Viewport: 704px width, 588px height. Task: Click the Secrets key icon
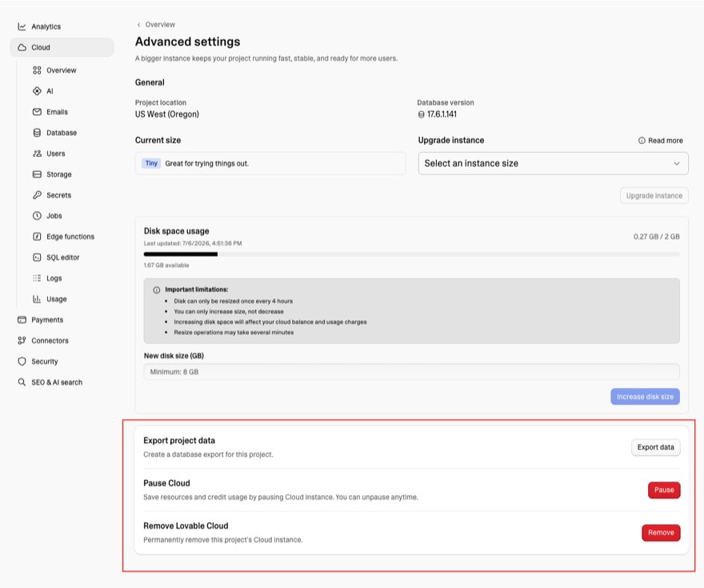[37, 195]
